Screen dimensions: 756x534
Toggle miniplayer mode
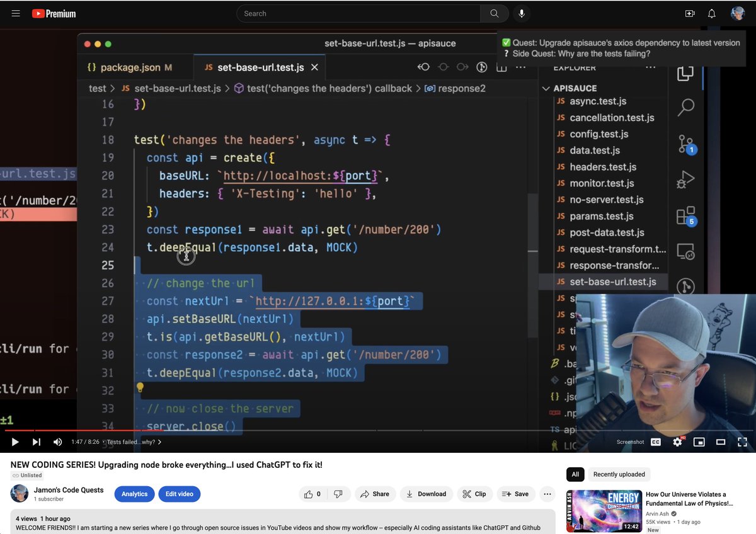[x=699, y=442]
